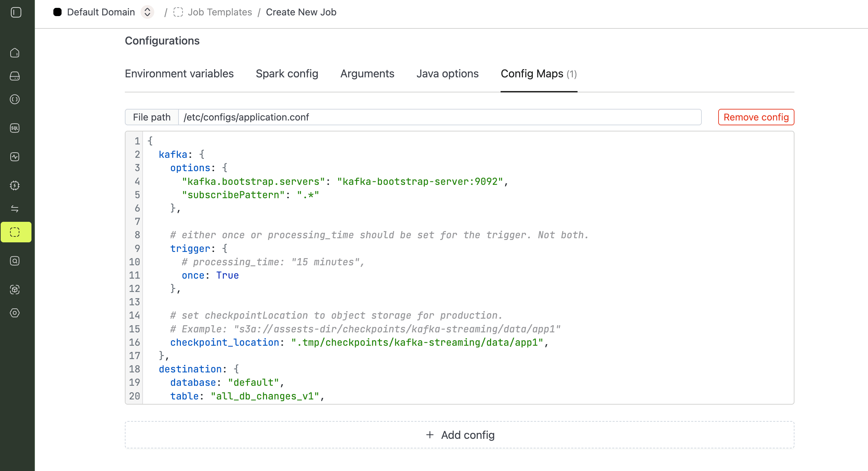Focus the File path input field
This screenshot has width=868, height=471.
440,117
